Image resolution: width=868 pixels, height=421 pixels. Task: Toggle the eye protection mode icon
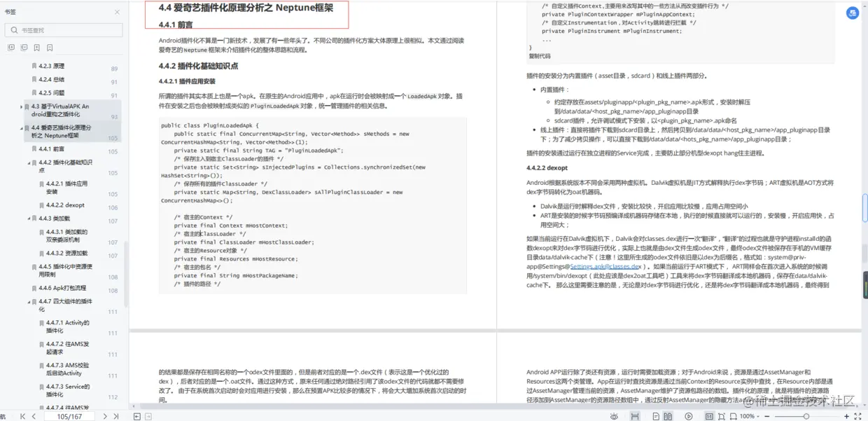coord(614,416)
